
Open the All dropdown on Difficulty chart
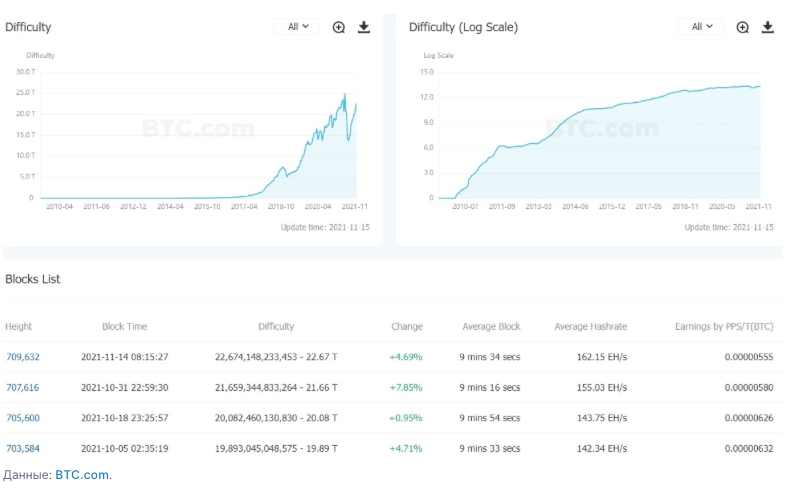click(298, 27)
